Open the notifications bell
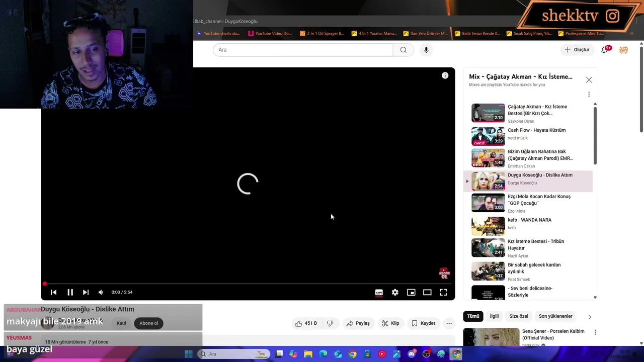The width and height of the screenshot is (644, 362). (604, 50)
